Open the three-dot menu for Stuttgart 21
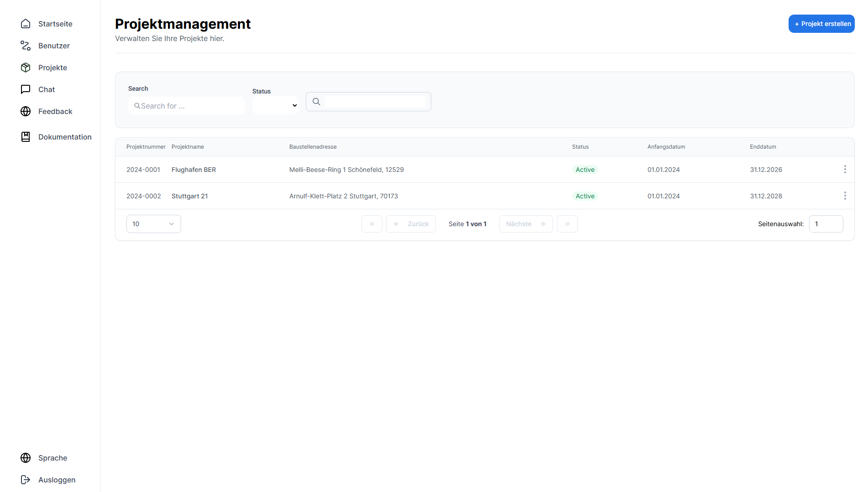Image resolution: width=868 pixels, height=492 pixels. (845, 196)
